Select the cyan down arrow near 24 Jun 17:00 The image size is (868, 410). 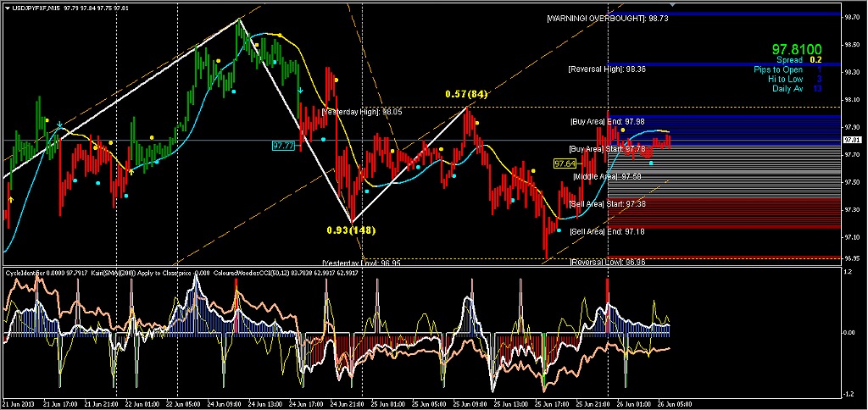click(300, 90)
